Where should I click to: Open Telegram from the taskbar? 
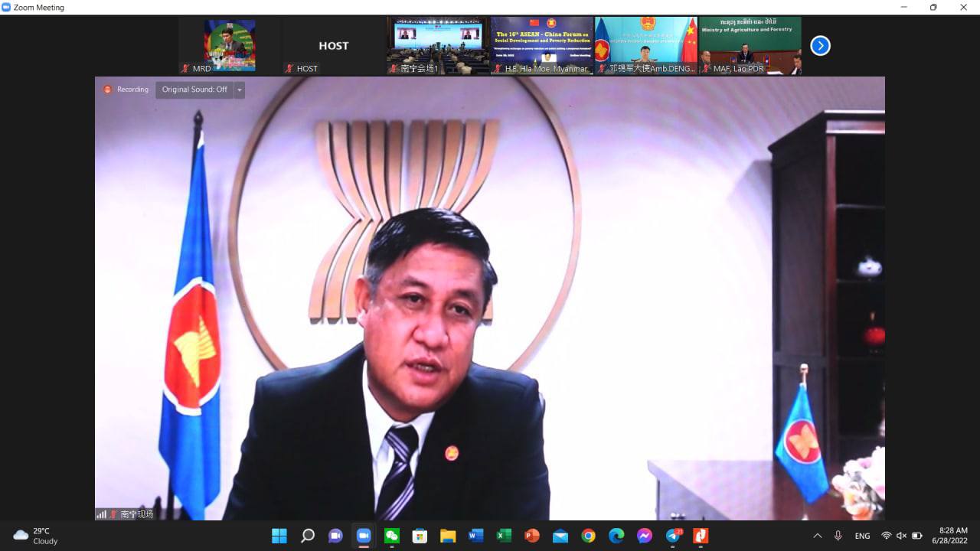coord(673,536)
